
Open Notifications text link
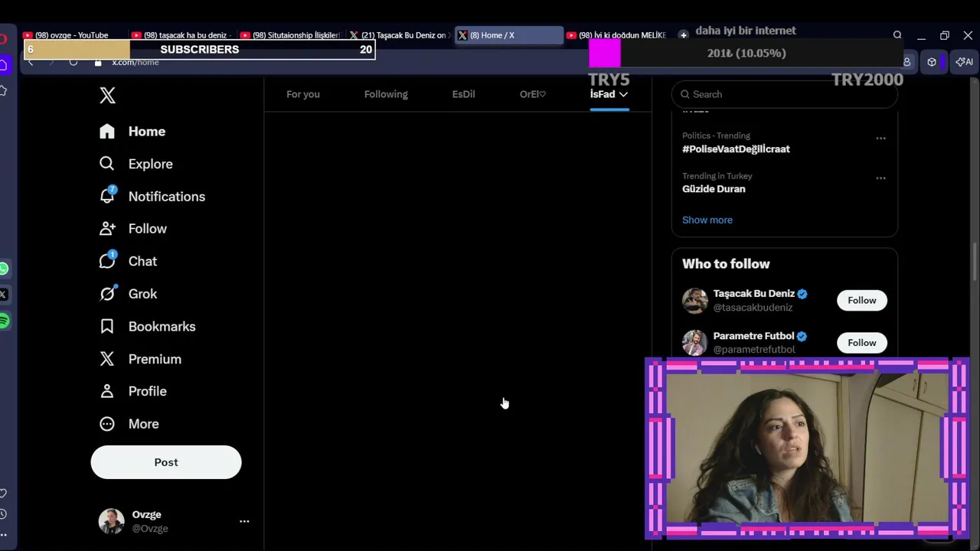167,197
